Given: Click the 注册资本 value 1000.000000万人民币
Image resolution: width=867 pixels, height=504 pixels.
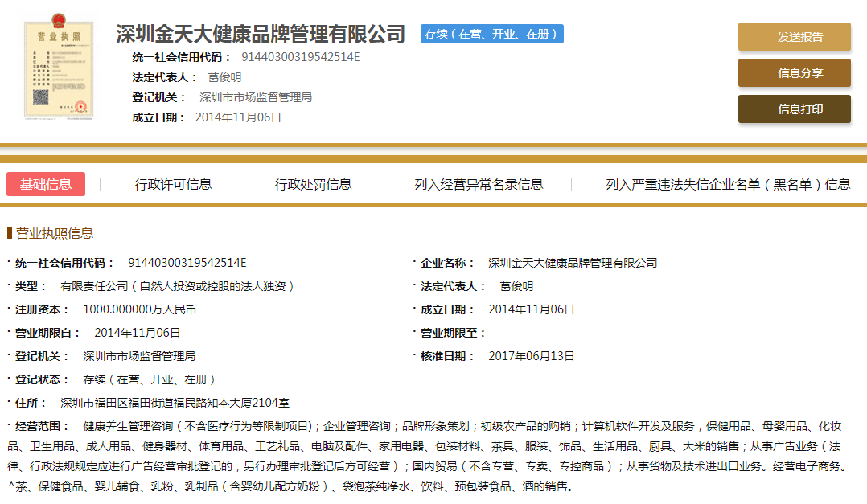Looking at the screenshot, I should pos(139,309).
